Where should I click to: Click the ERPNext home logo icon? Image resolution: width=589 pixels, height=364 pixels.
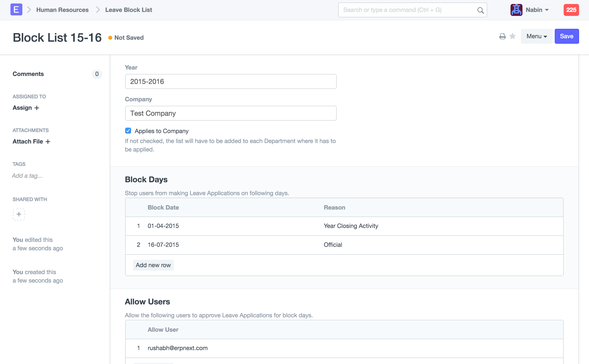[16, 10]
